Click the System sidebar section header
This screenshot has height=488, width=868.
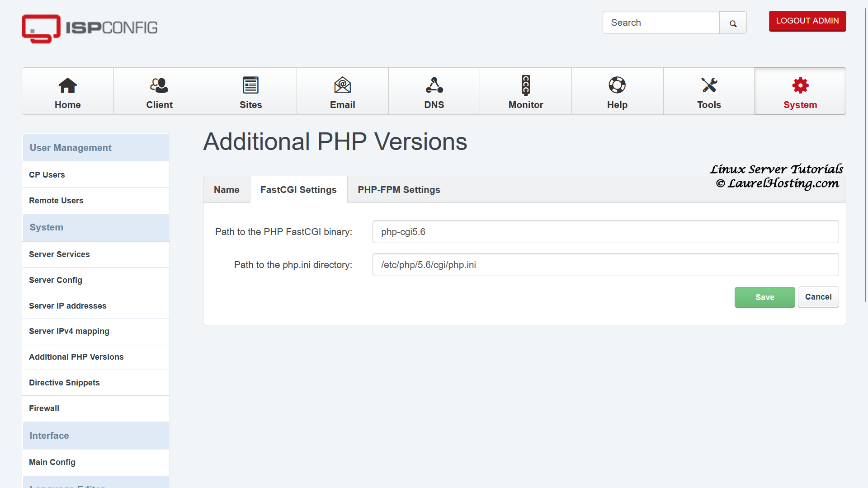(x=96, y=227)
